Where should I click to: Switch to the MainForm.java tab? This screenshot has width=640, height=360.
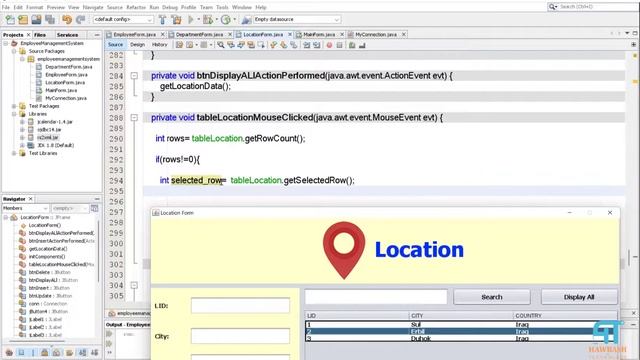click(x=319, y=34)
